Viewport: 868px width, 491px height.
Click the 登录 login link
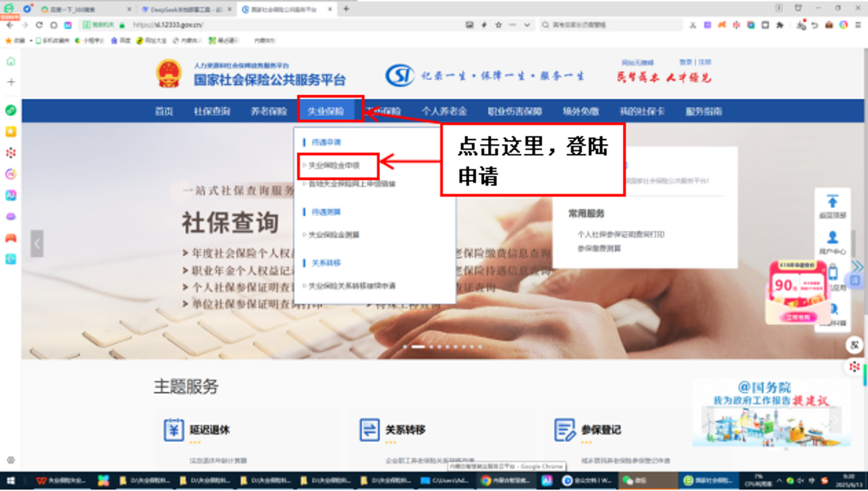[685, 62]
